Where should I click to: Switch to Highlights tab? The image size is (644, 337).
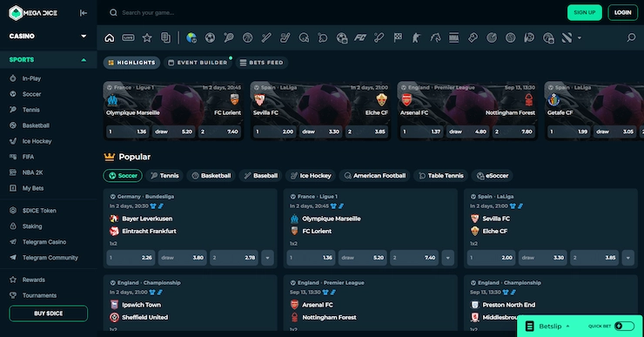[x=131, y=63]
